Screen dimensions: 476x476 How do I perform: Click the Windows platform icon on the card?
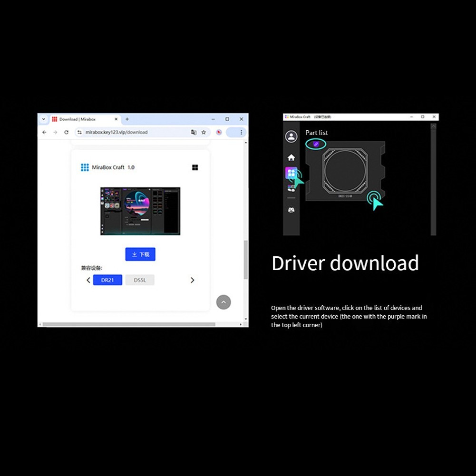click(x=195, y=167)
